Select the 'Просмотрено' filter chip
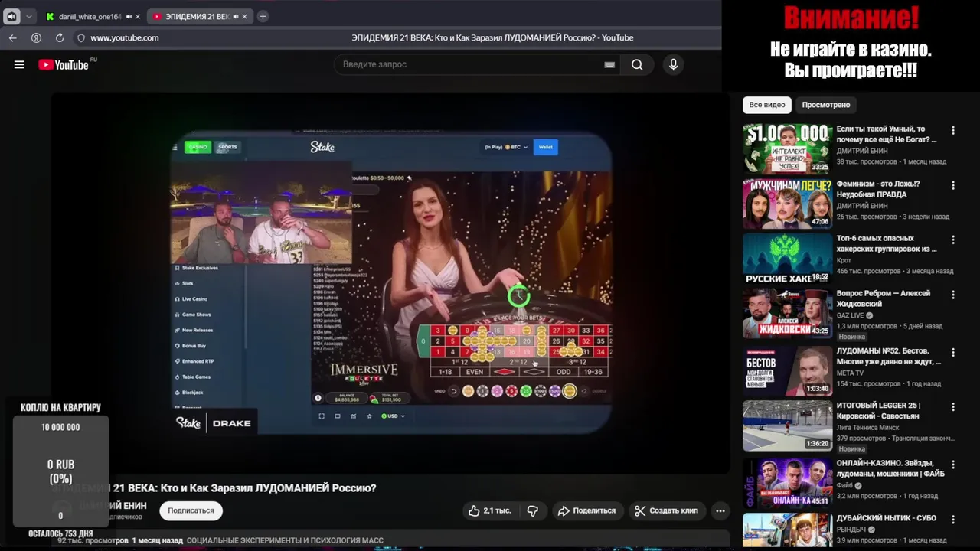Screen dimensions: 980x551 (826, 105)
